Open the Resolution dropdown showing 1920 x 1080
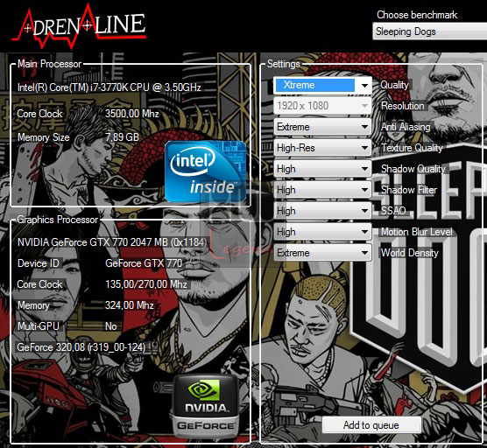 322,106
